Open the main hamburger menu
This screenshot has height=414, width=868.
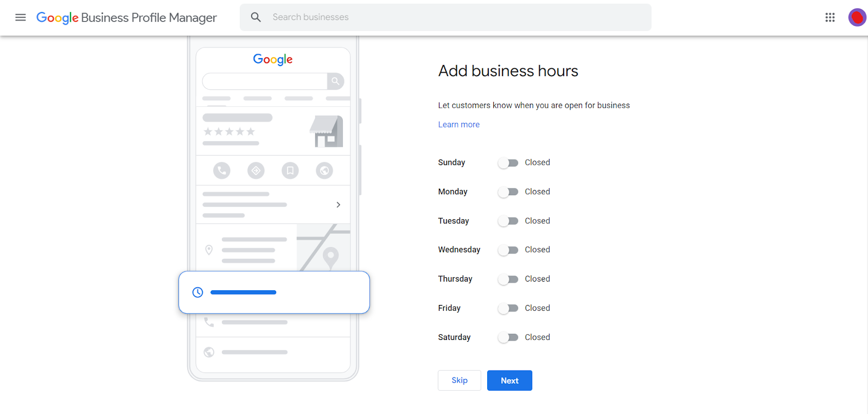tap(21, 17)
